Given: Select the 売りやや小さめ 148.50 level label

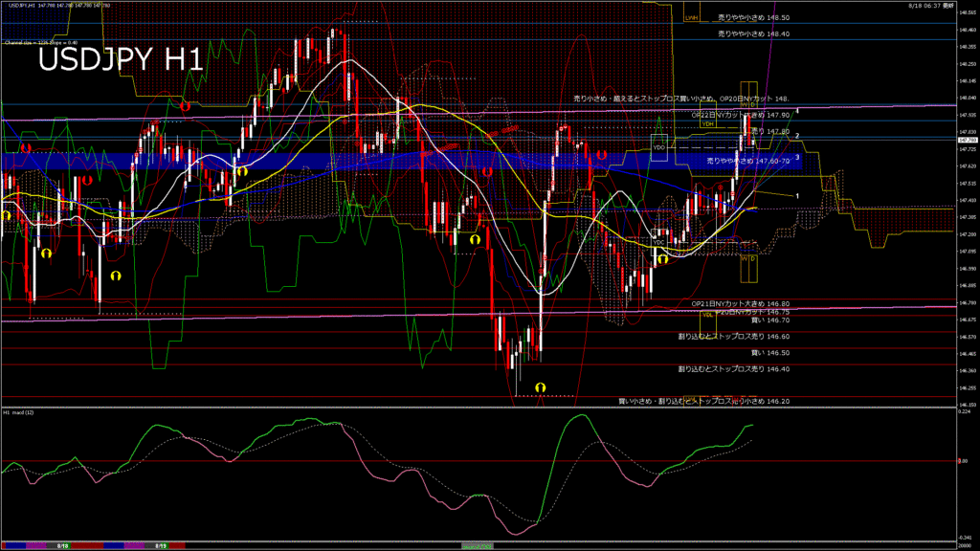Looking at the screenshot, I should tap(753, 18).
